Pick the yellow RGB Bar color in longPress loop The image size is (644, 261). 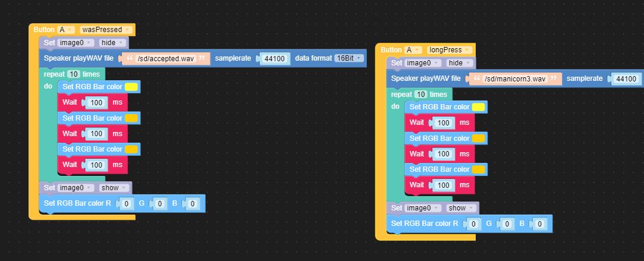pos(478,107)
